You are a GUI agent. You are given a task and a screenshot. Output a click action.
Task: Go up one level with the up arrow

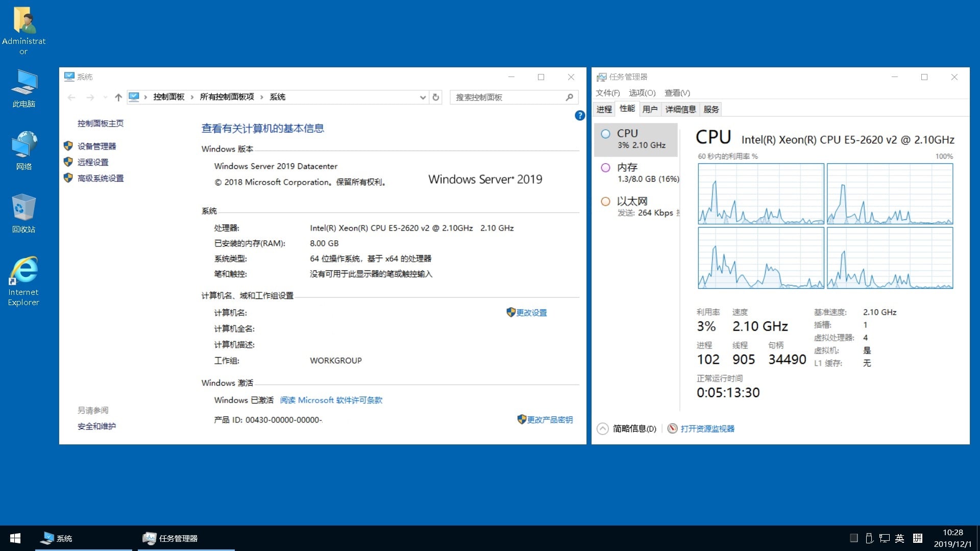point(118,97)
